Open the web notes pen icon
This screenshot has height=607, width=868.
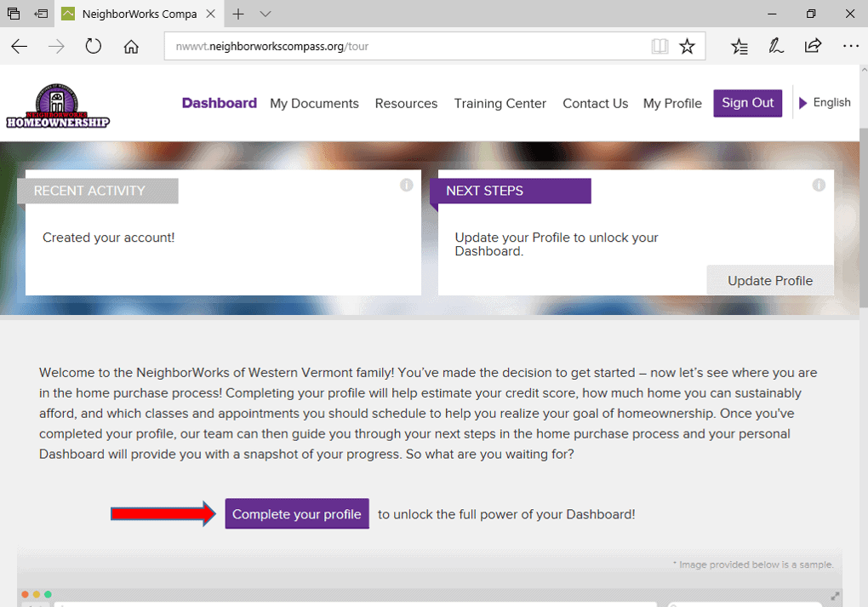pyautogui.click(x=775, y=46)
